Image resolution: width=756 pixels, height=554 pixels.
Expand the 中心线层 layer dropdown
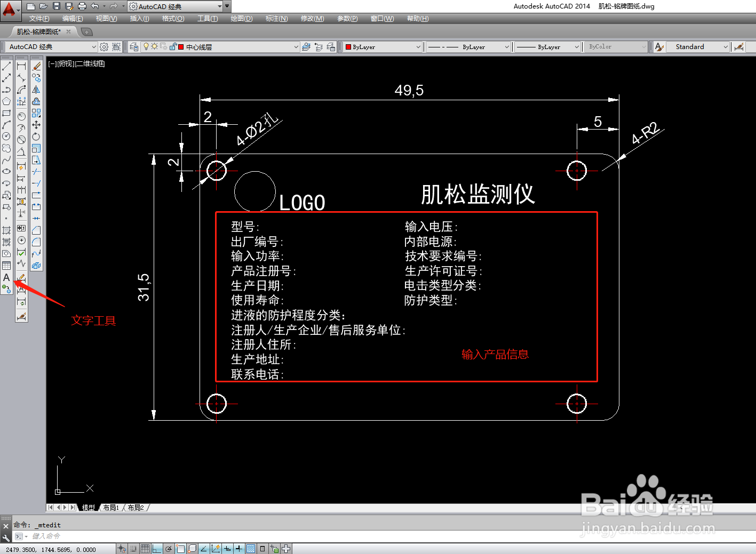[296, 47]
